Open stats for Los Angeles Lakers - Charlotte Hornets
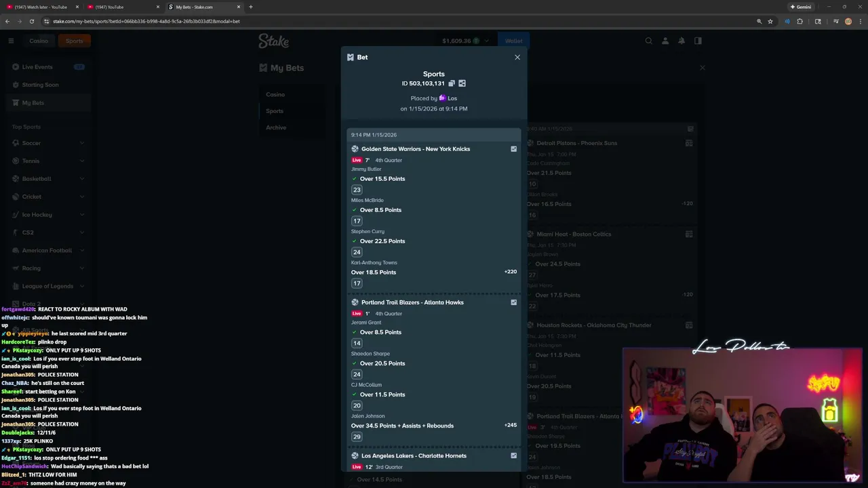Screen dimensions: 868x488 pos(513,455)
